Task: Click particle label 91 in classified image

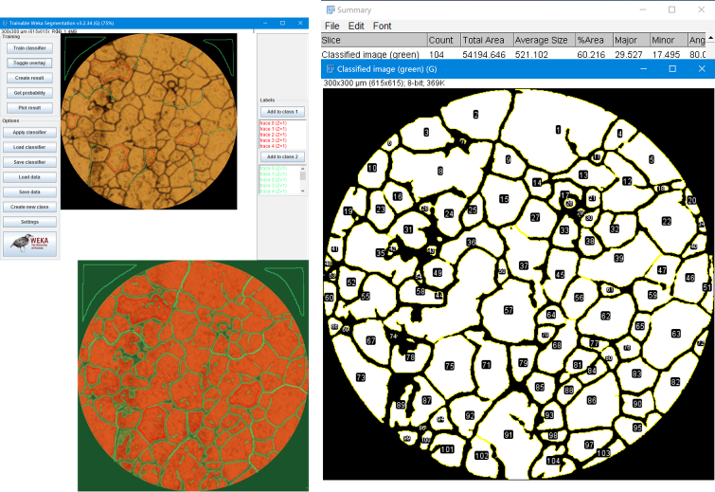Action: 508,435
